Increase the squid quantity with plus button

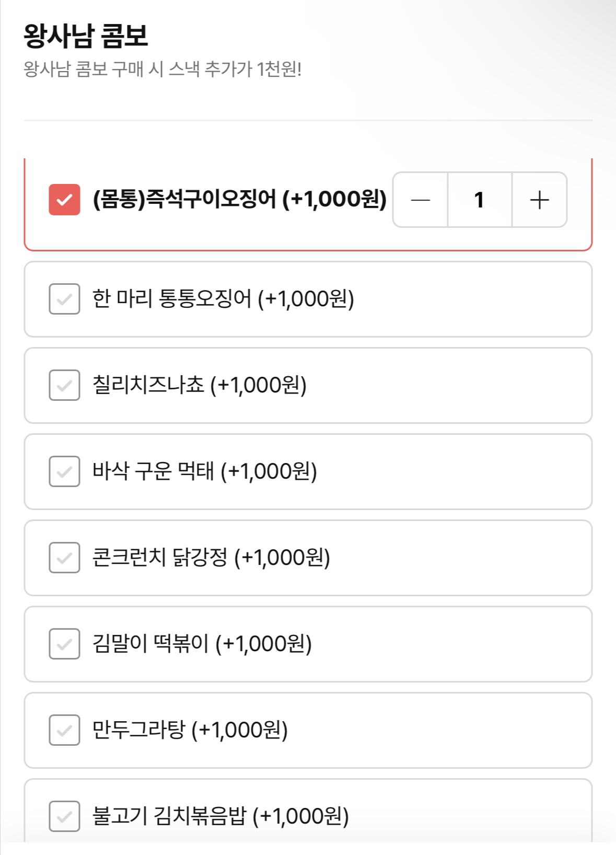point(539,200)
